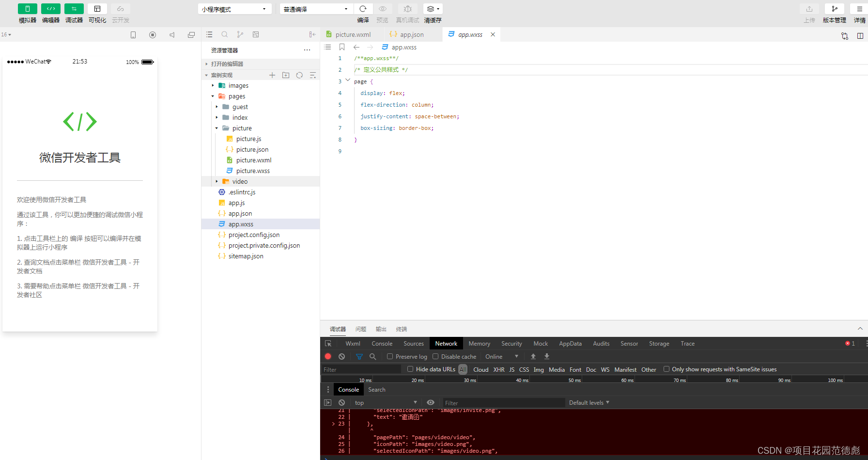This screenshot has height=460, width=868.
Task: Open the sidebar search icon
Action: click(x=225, y=34)
